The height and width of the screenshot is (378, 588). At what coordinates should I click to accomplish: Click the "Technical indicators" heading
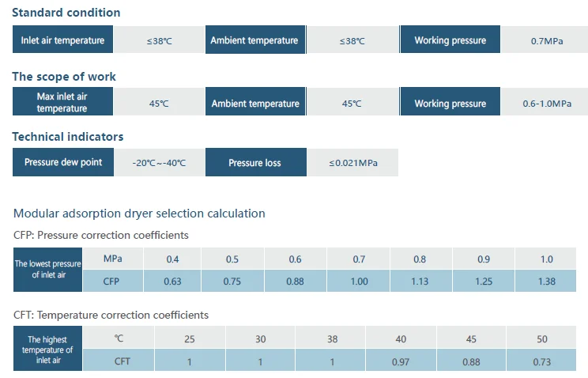68,137
